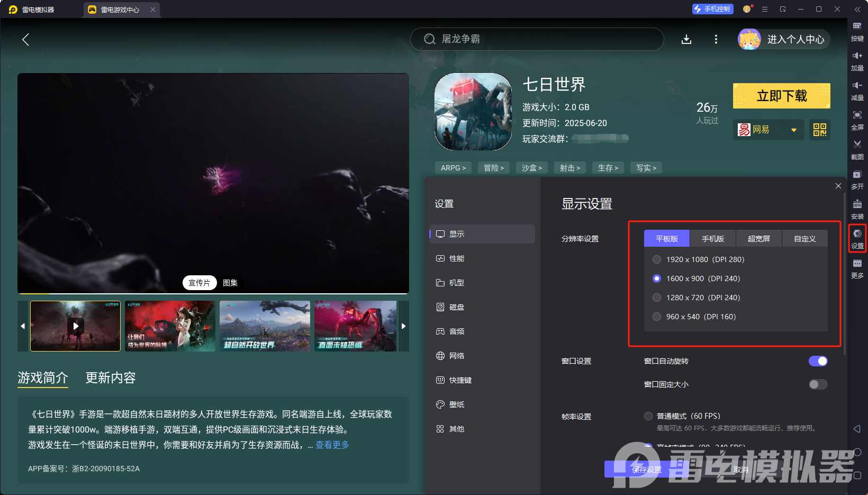
Task: Enable the 窗口固定大小 switch
Action: tap(818, 384)
